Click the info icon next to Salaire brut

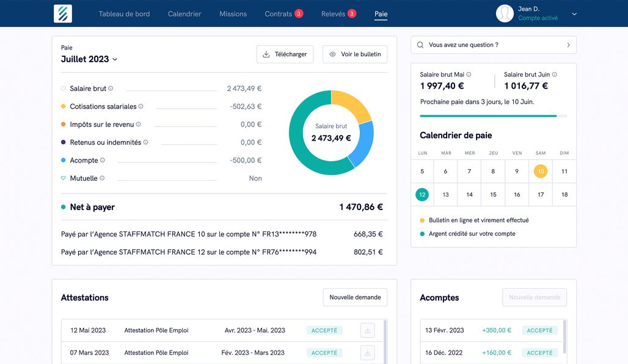[x=111, y=89]
